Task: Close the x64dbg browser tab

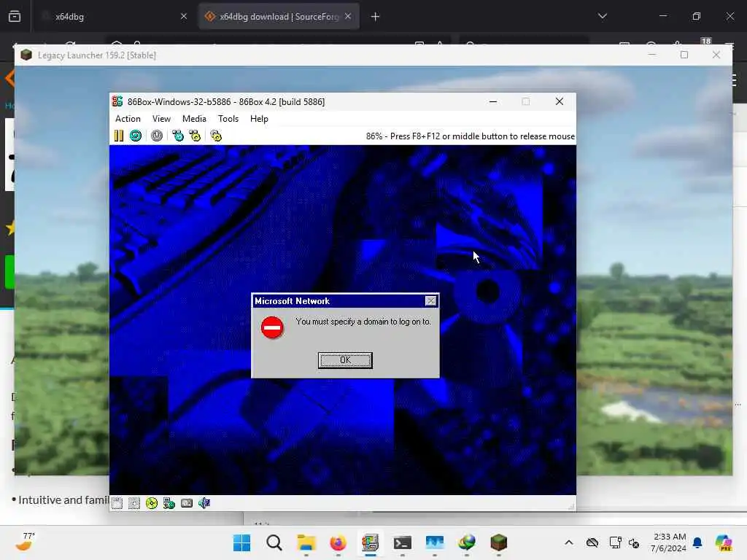Action: [184, 17]
